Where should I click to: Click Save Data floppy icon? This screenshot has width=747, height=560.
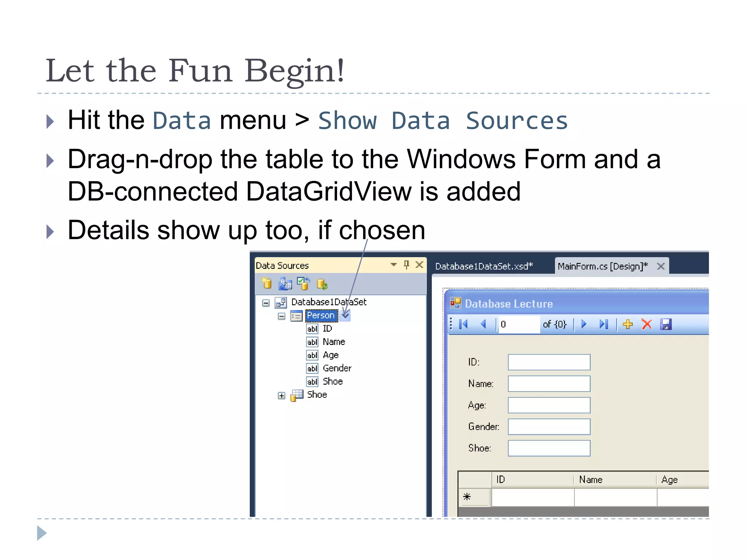click(x=666, y=324)
